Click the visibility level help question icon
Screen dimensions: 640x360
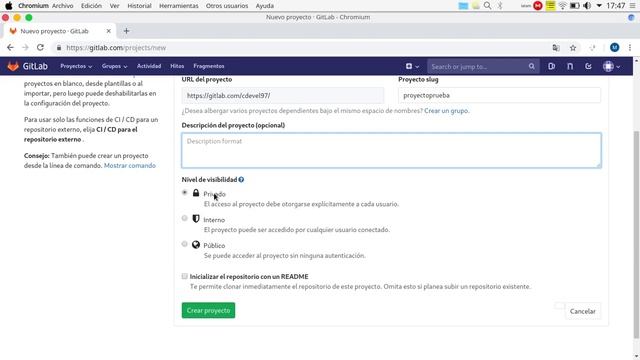[x=241, y=180]
